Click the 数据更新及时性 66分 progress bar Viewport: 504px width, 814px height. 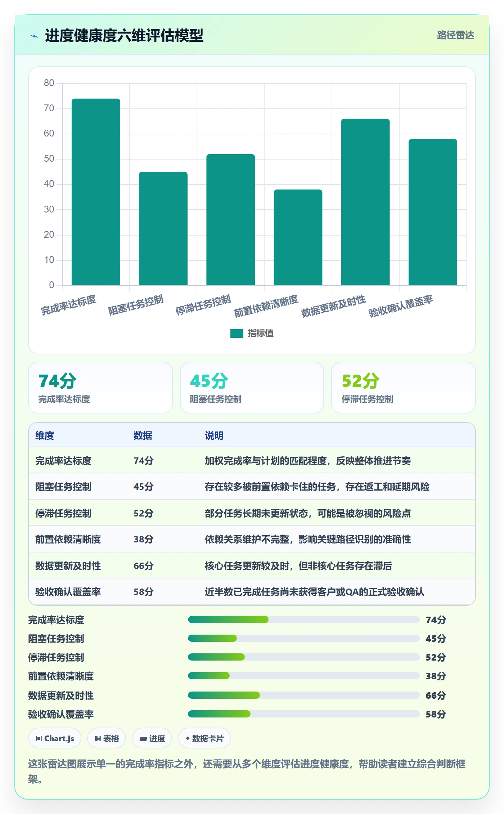(x=304, y=695)
